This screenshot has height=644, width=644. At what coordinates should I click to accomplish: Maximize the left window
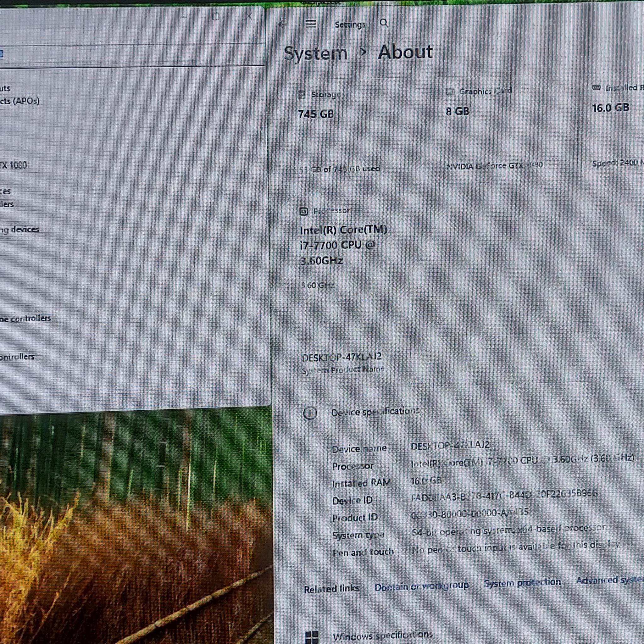point(216,16)
